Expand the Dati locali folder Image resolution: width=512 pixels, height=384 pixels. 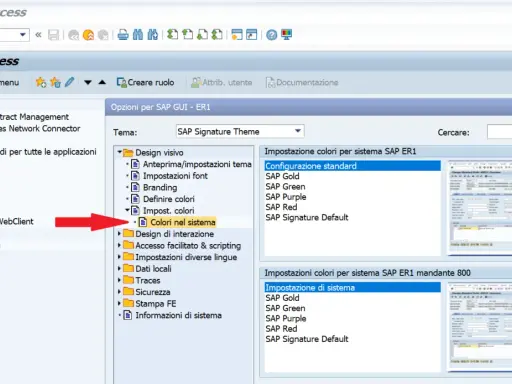(x=119, y=269)
